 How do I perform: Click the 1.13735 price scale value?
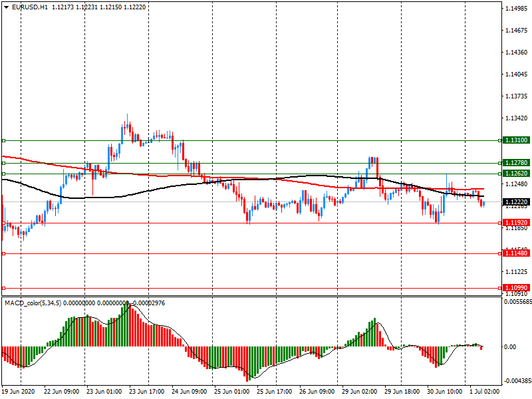(x=517, y=96)
